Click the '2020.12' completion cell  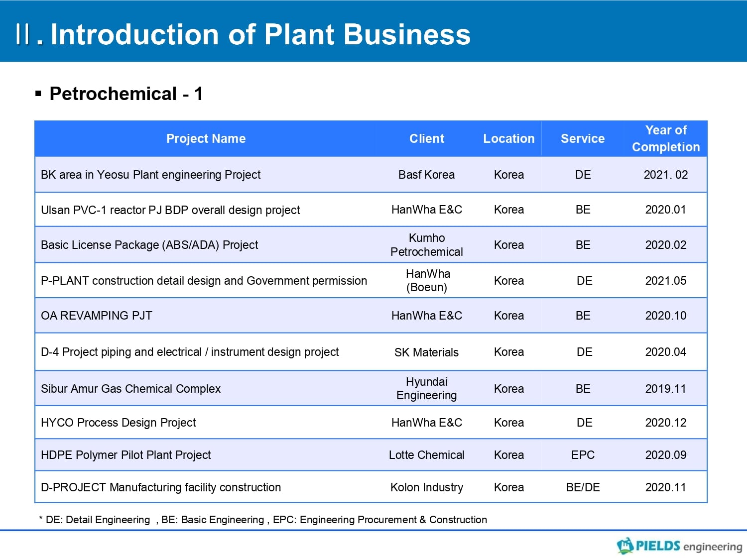point(666,423)
